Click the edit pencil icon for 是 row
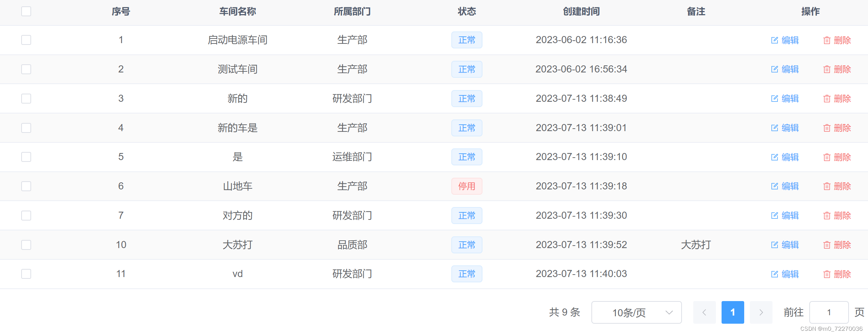 774,157
